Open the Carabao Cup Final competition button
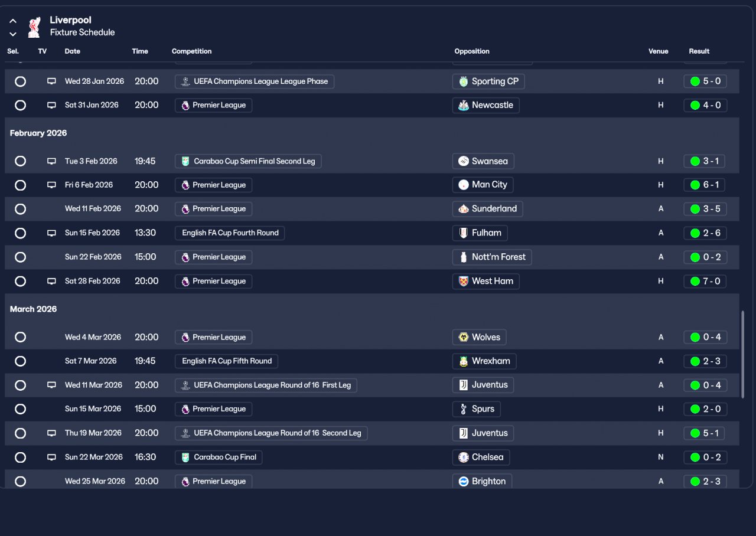 [219, 457]
